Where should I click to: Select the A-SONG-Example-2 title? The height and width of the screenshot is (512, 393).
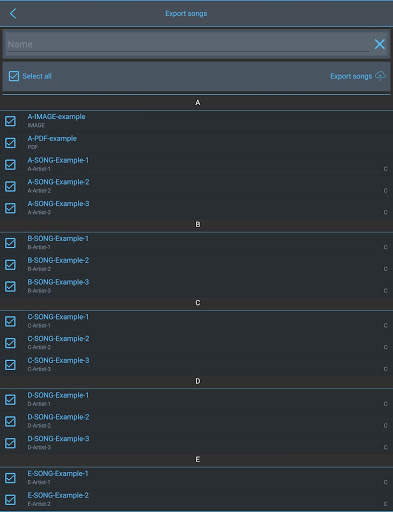(x=58, y=182)
